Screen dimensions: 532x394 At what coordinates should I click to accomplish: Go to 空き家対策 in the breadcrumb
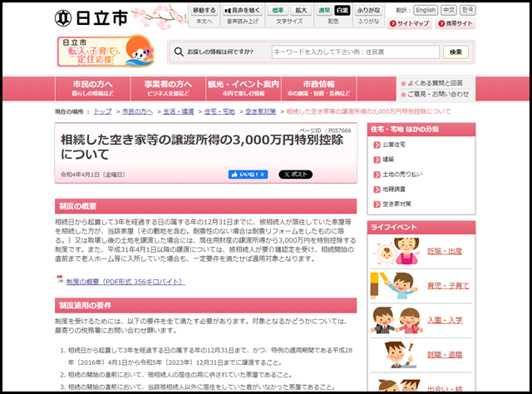click(260, 111)
